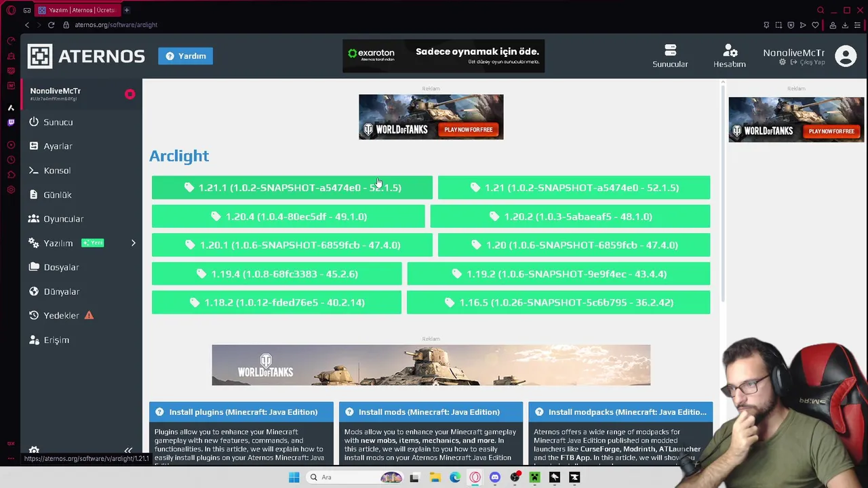The height and width of the screenshot is (488, 868).
Task: Open the Sunucular servers icon in header
Action: [670, 50]
